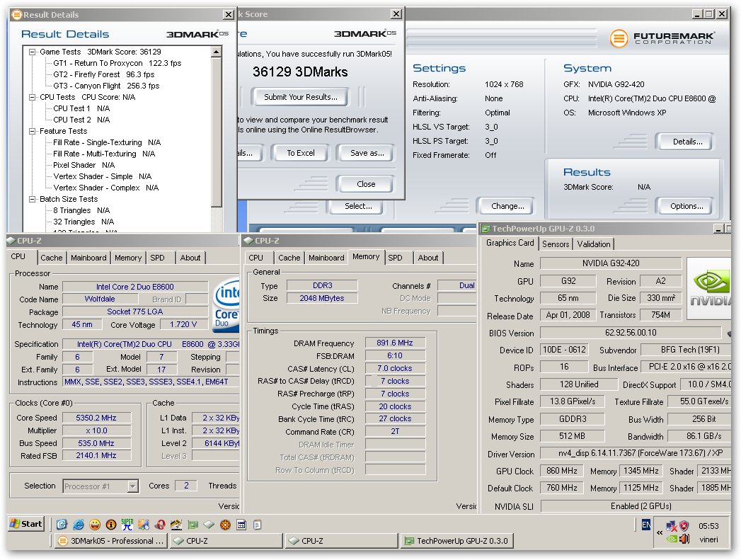Open the NVIDIA tray icon
Image resolution: width=741 pixels, height=560 pixels.
[x=672, y=539]
